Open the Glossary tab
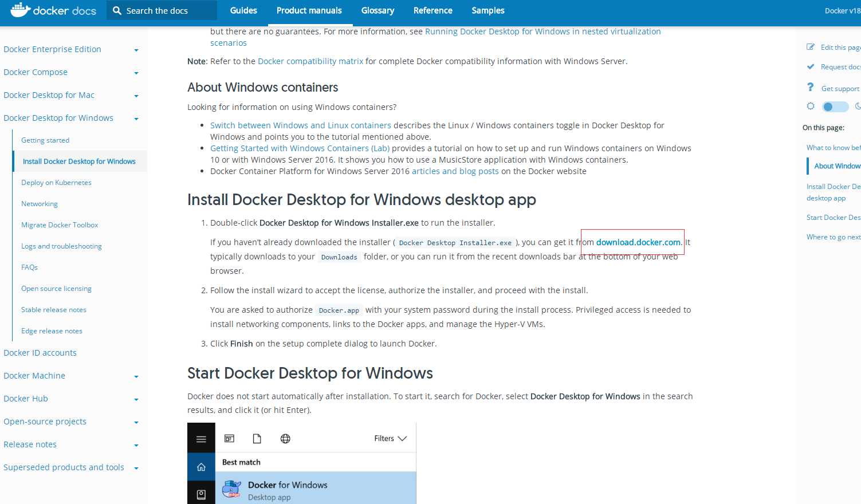This screenshot has height=504, width=861. (x=378, y=10)
